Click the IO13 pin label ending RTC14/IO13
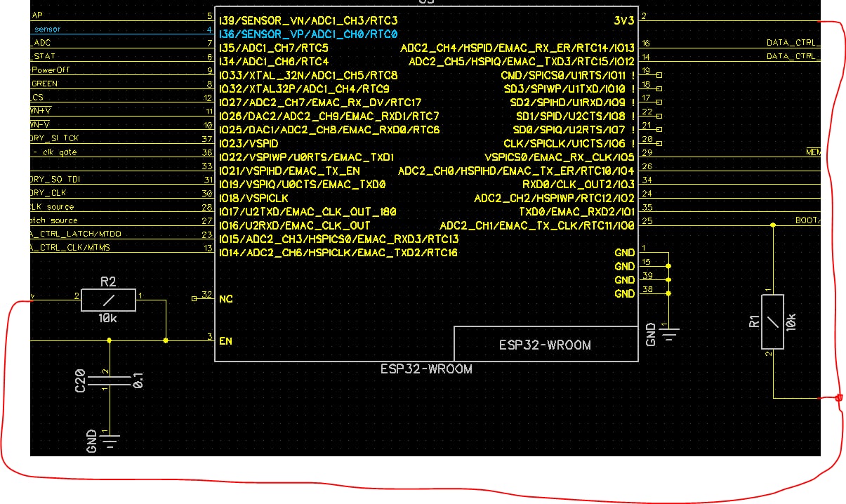846x504 pixels. (x=517, y=48)
